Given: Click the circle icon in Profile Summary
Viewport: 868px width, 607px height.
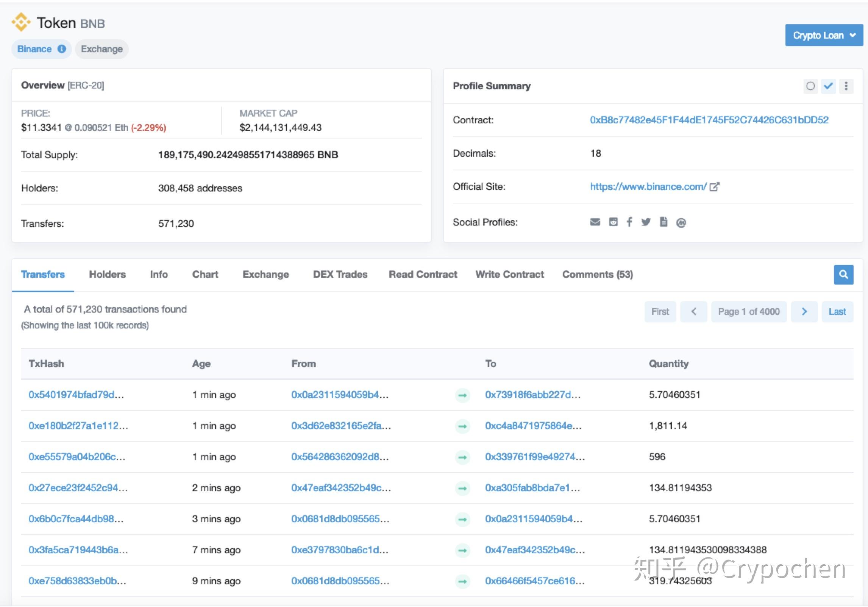Looking at the screenshot, I should 810,86.
